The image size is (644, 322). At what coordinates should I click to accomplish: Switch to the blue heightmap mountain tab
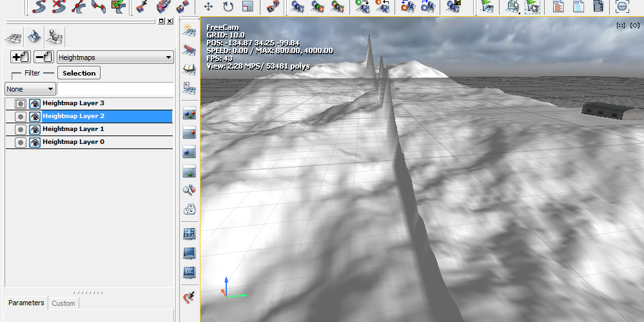click(34, 37)
